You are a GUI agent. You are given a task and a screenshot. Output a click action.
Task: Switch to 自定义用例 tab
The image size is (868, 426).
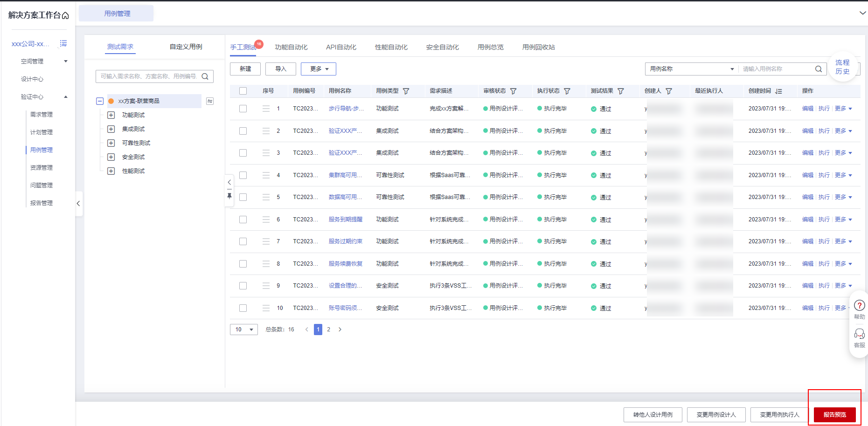coord(186,47)
